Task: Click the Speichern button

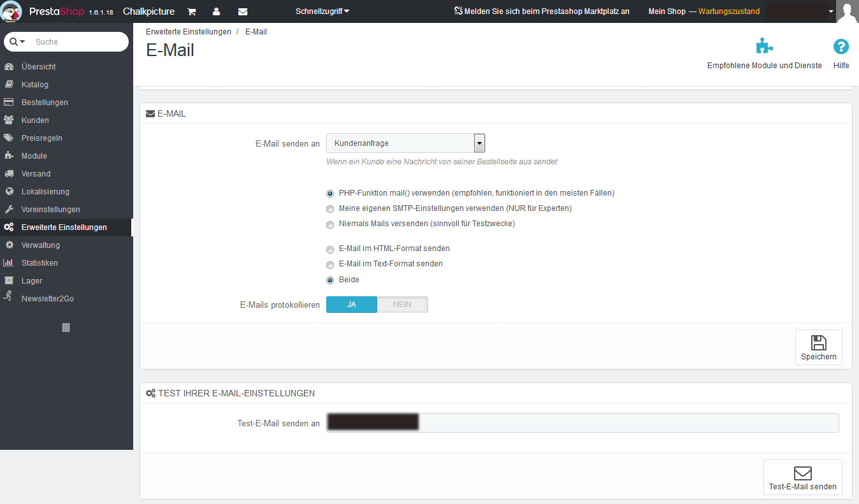Action: 819,347
